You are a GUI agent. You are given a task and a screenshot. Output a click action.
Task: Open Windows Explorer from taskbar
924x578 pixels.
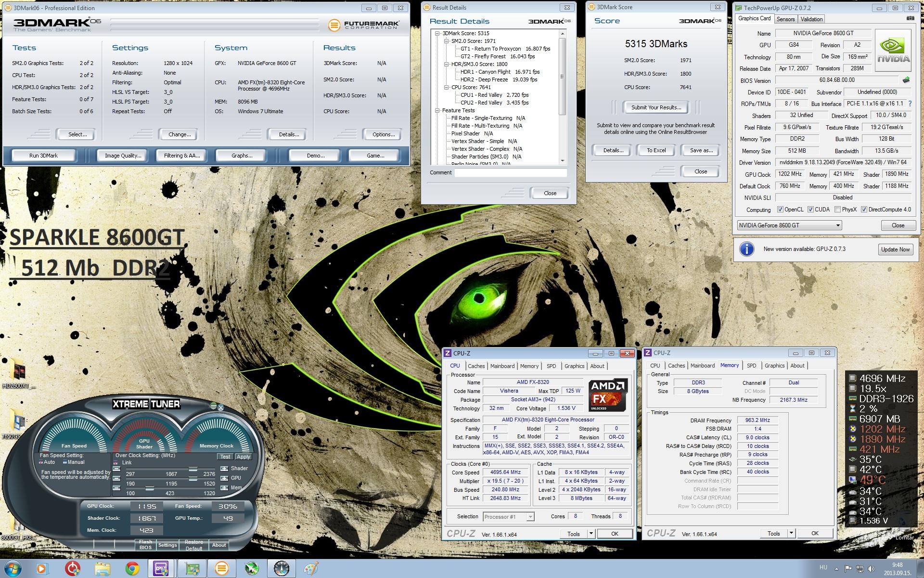click(x=103, y=569)
